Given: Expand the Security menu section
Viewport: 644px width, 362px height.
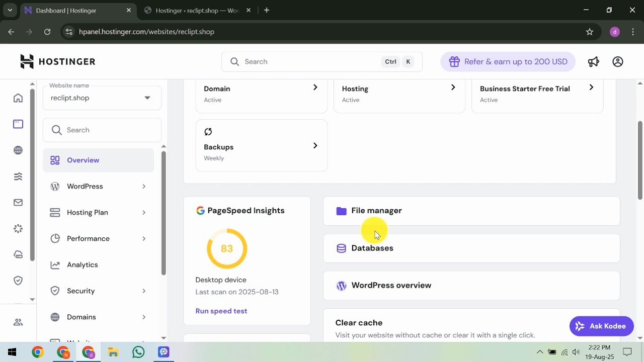Looking at the screenshot, I should 99,291.
